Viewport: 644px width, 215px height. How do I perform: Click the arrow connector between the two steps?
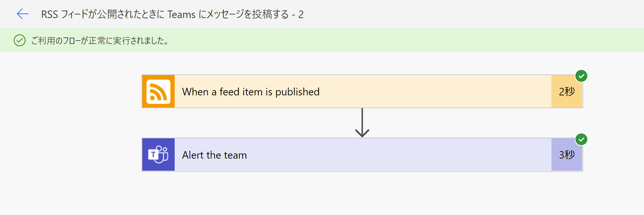point(362,123)
